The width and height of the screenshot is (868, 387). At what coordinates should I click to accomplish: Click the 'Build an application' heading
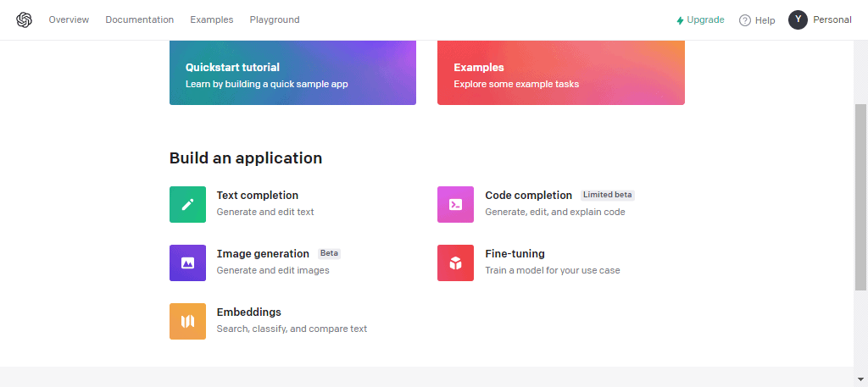point(246,158)
